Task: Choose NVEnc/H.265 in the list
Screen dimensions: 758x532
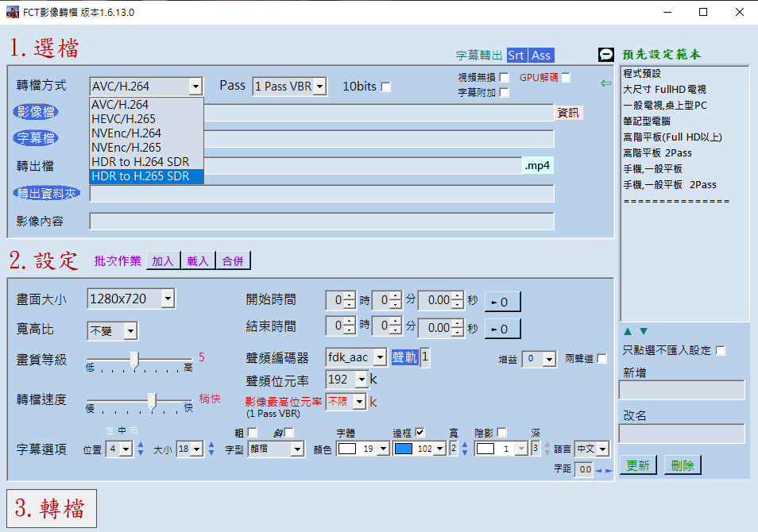Action: point(146,148)
